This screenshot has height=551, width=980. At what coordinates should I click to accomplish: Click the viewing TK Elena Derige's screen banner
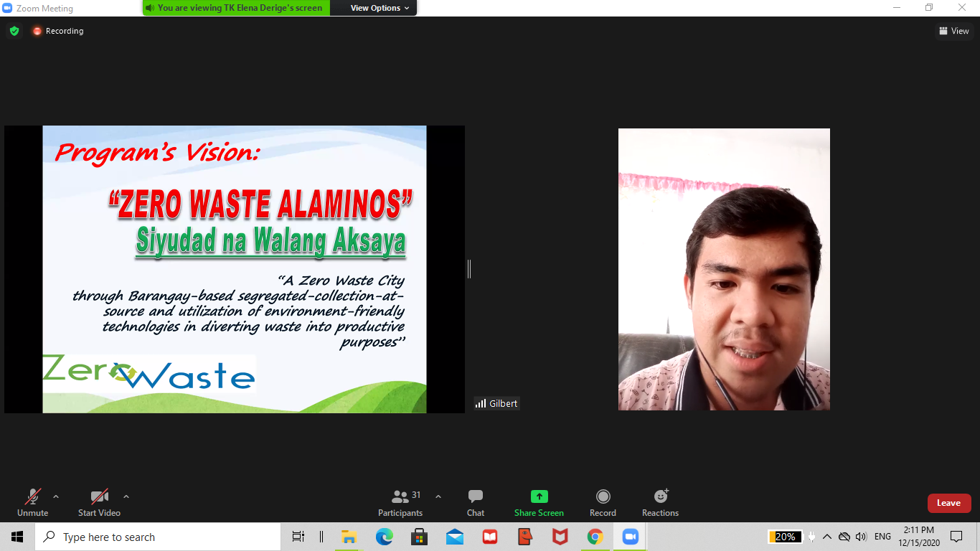237,8
